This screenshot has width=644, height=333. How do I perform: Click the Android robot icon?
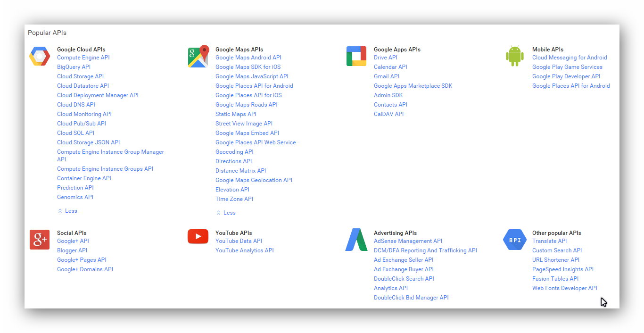click(515, 56)
